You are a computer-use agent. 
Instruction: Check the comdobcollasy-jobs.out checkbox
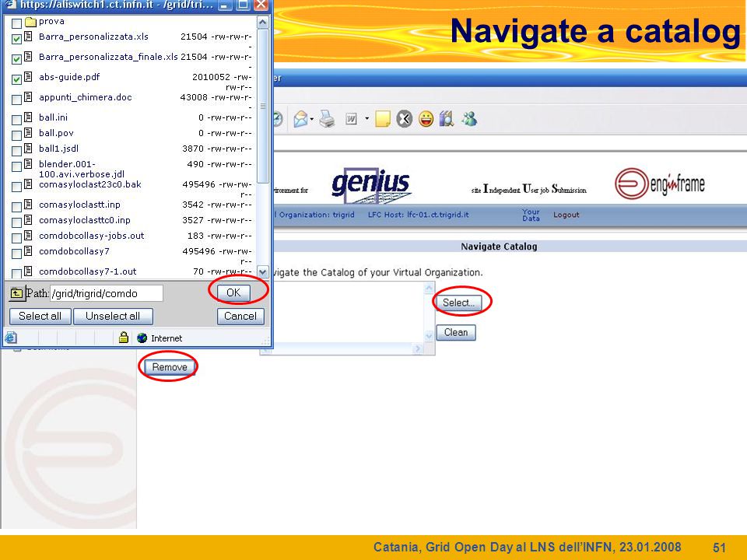tap(16, 237)
